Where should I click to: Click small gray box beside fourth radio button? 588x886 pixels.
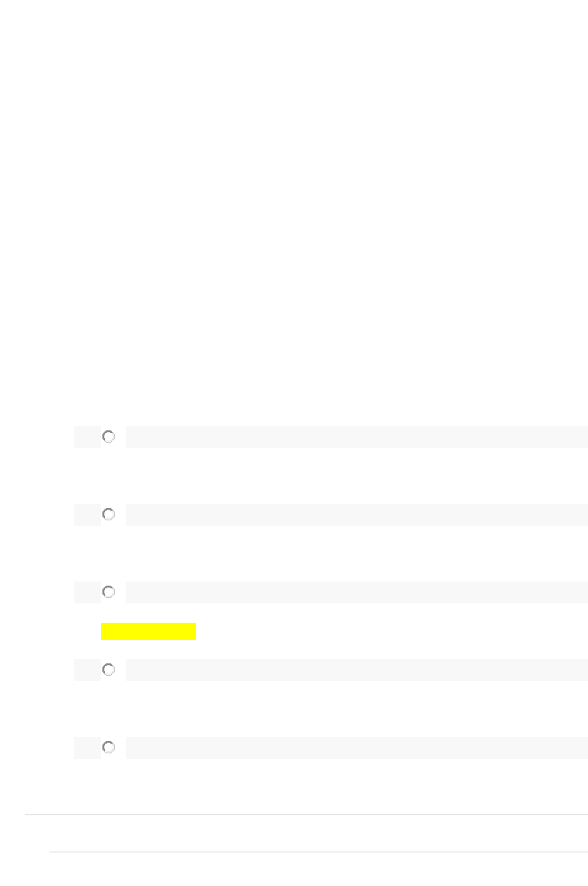coord(87,670)
